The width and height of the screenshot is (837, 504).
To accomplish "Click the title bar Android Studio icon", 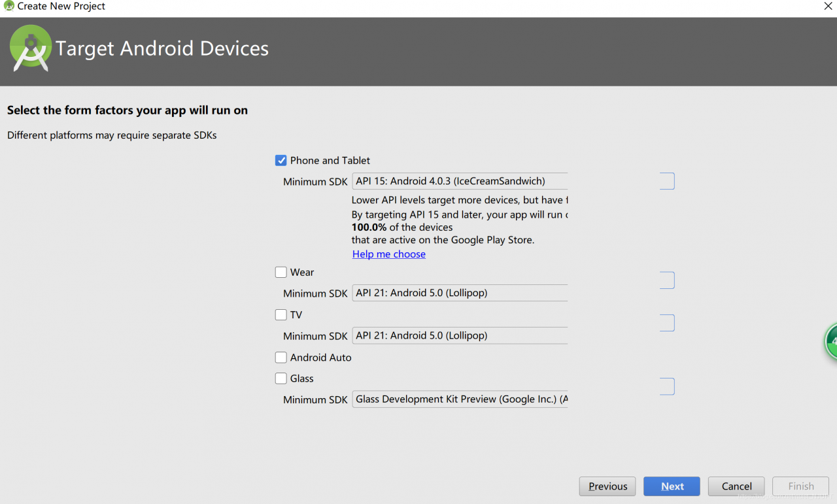I will [9, 6].
